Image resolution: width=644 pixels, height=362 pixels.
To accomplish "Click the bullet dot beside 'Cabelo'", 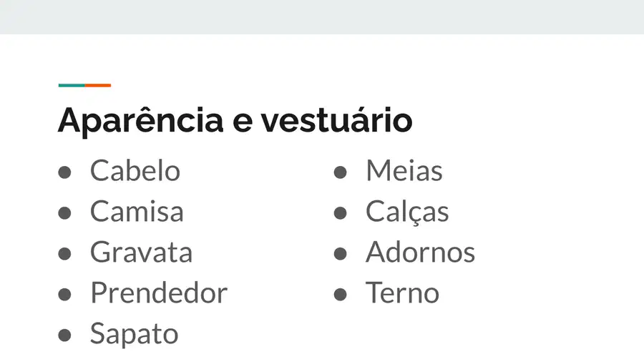I will click(x=64, y=172).
